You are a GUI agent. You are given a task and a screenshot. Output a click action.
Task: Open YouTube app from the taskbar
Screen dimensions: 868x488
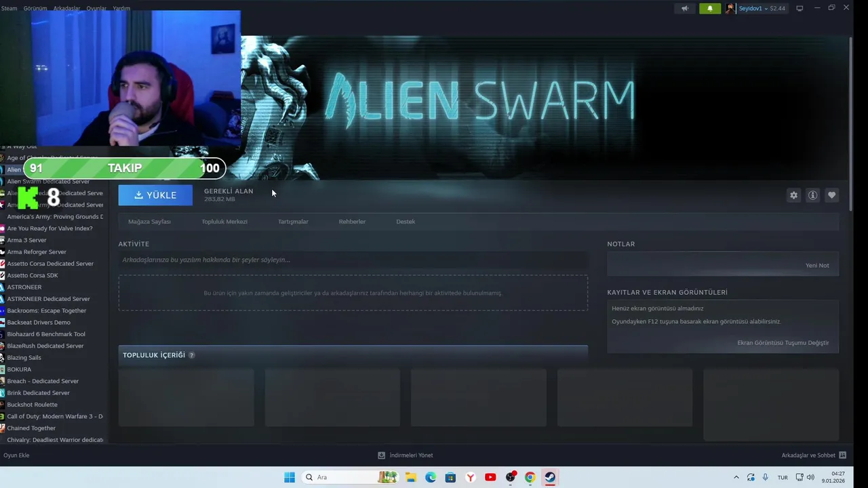pos(490,477)
